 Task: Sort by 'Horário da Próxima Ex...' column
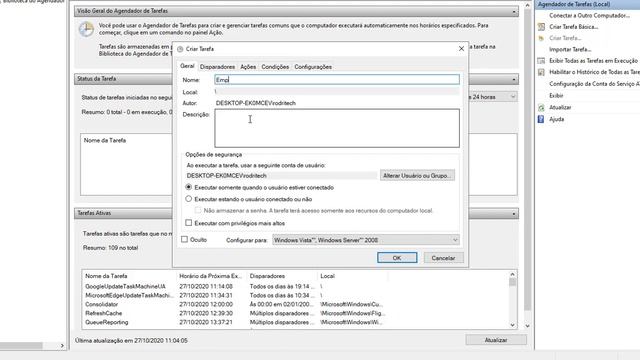(211, 276)
